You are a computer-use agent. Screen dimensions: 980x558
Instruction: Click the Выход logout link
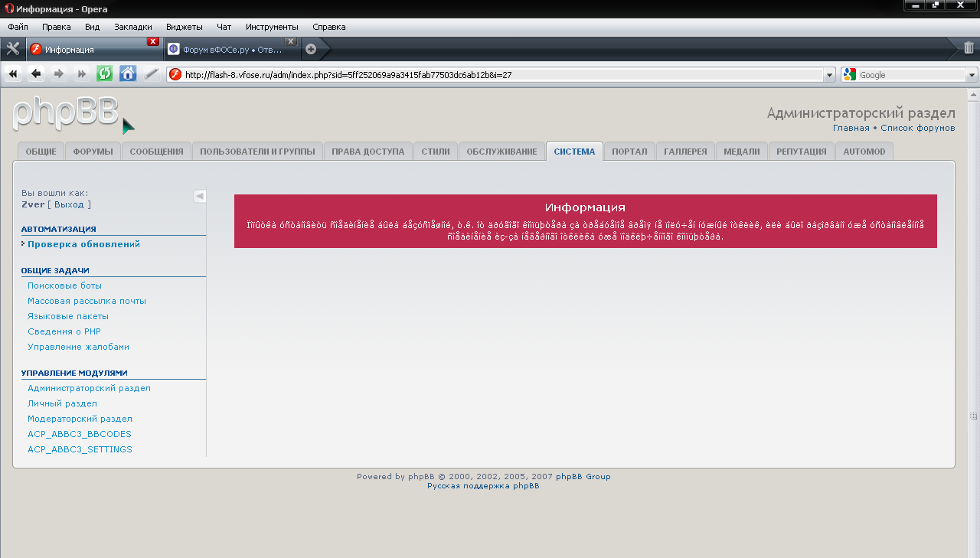[69, 204]
